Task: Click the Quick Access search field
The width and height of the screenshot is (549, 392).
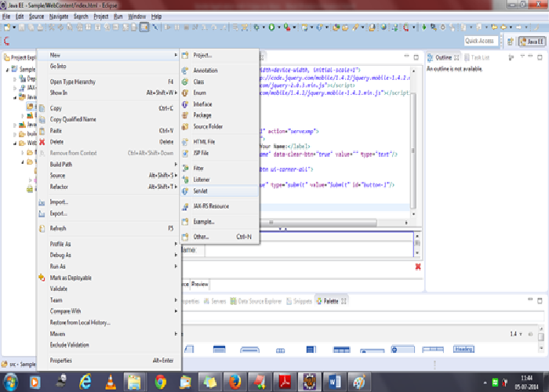Action: click(x=481, y=42)
